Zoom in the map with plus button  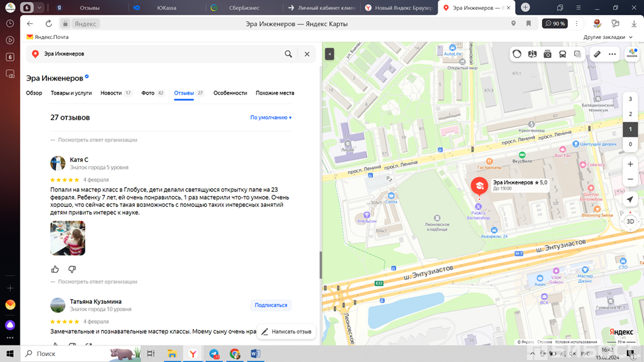pyautogui.click(x=630, y=164)
